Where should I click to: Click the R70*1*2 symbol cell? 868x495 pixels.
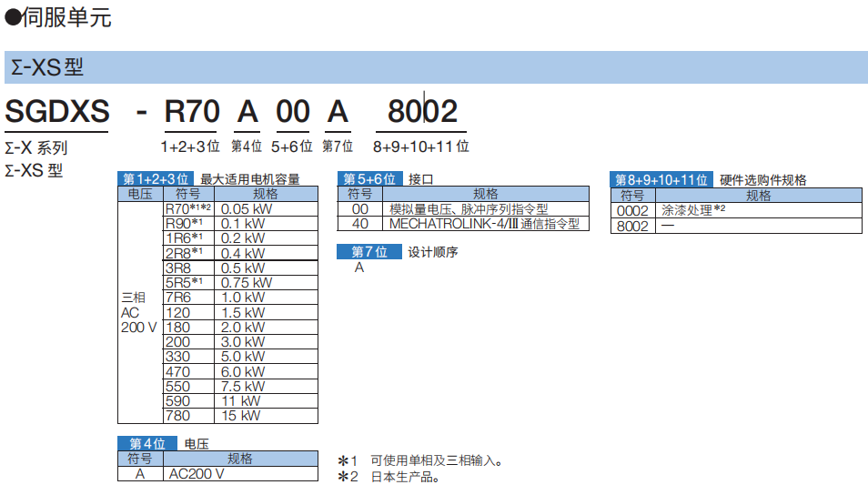[x=188, y=208]
